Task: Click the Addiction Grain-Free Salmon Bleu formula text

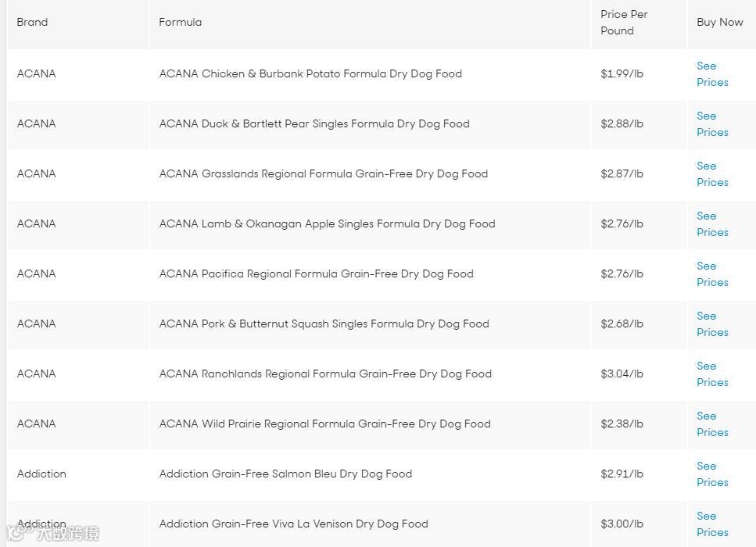Action: (285, 474)
